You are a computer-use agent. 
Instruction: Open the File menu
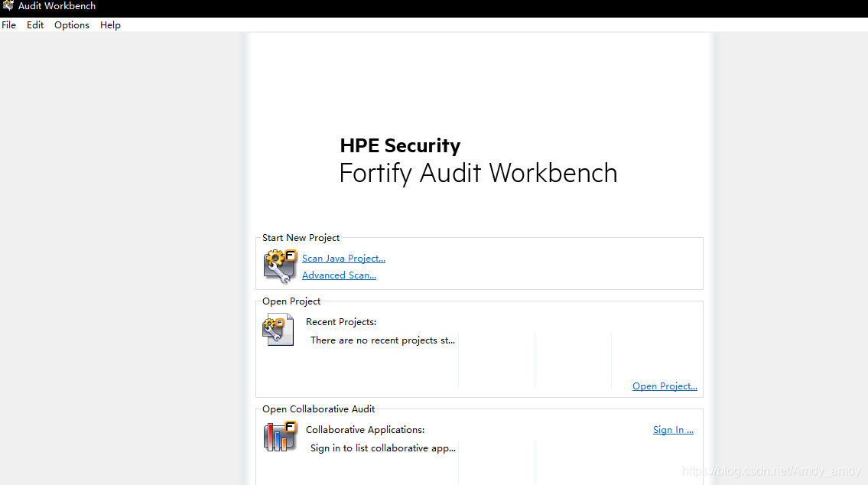(x=9, y=25)
